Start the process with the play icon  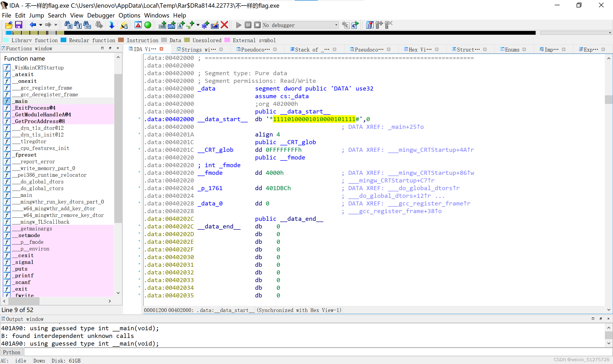coord(238,25)
